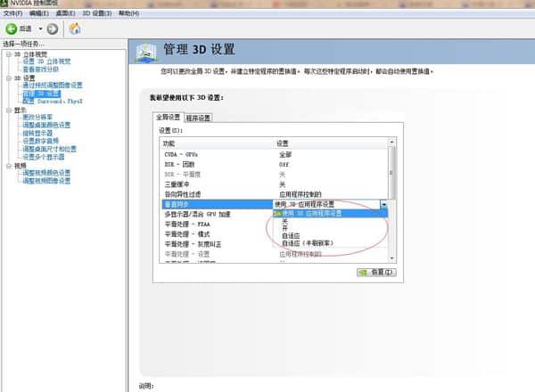The width and height of the screenshot is (535, 392).
Task: Switch to the 程序设置 tab
Action: point(198,118)
